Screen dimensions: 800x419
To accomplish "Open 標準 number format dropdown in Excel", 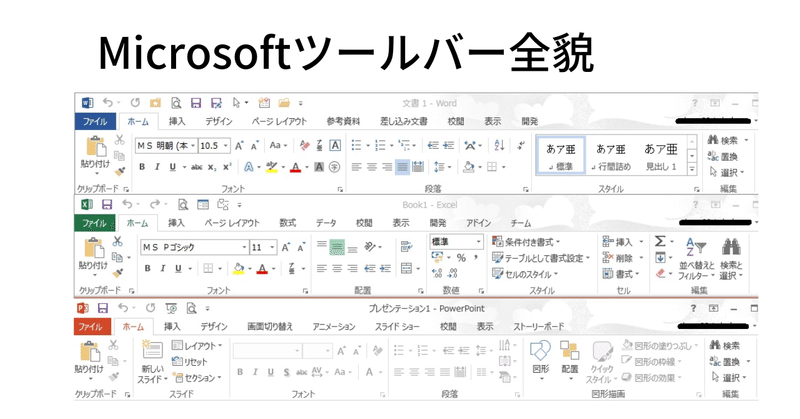I will [x=479, y=241].
